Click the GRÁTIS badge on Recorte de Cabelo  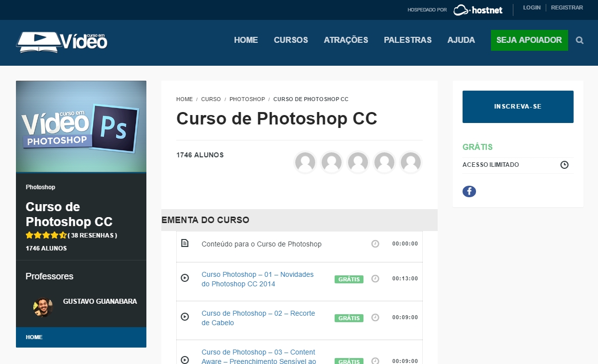pyautogui.click(x=349, y=318)
